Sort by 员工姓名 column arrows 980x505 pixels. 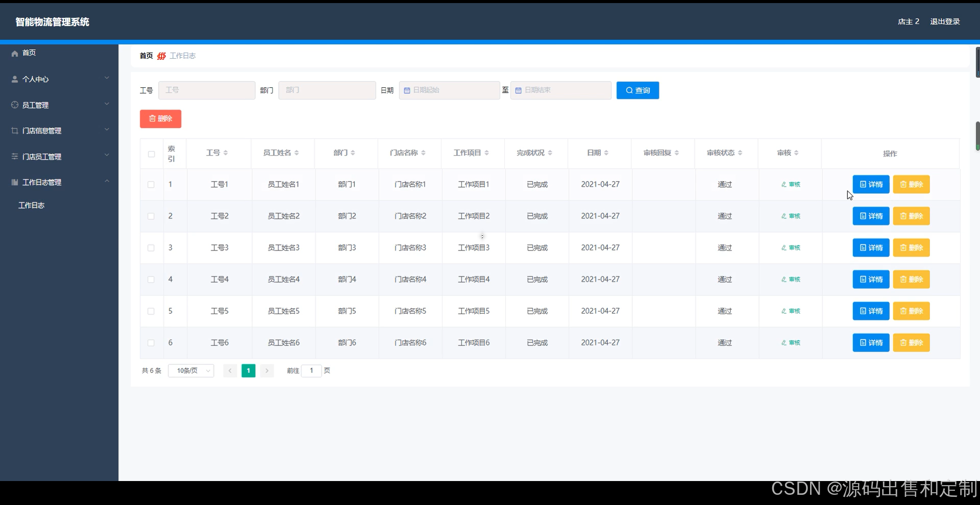coord(297,153)
